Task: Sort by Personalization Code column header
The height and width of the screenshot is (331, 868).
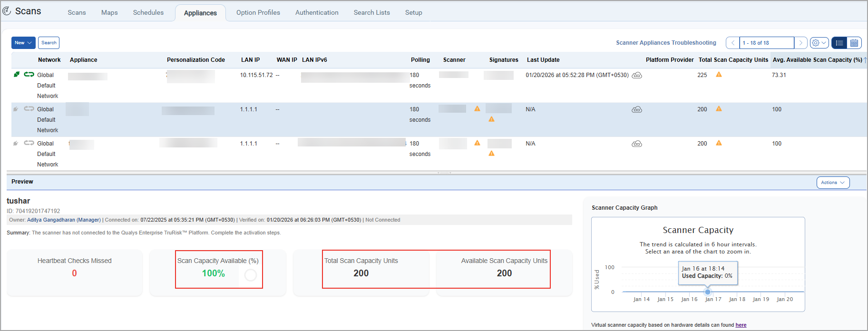Action: coord(196,60)
